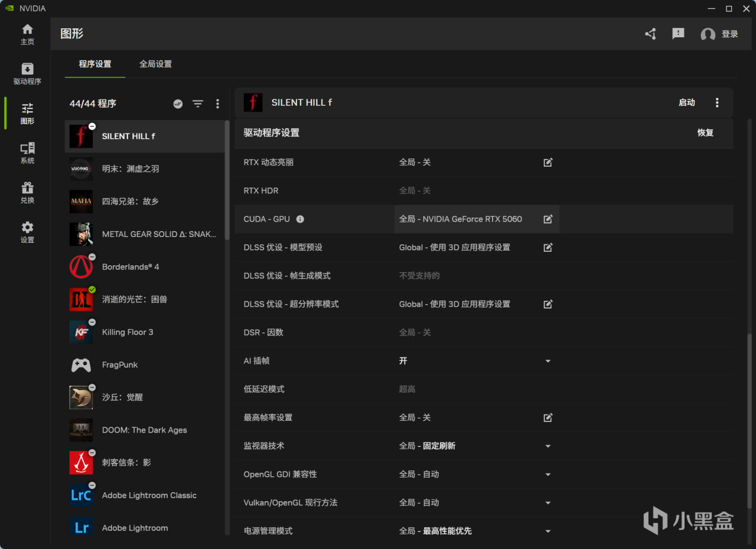Image resolution: width=756 pixels, height=549 pixels.
Task: Click the DLSS 优设 - 帧生成模式 label
Action: click(287, 276)
